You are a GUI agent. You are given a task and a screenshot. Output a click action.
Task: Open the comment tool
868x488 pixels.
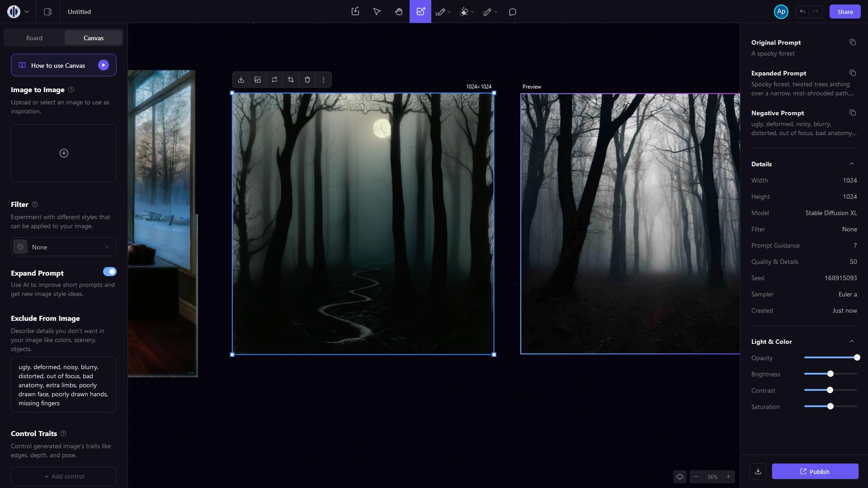click(513, 12)
